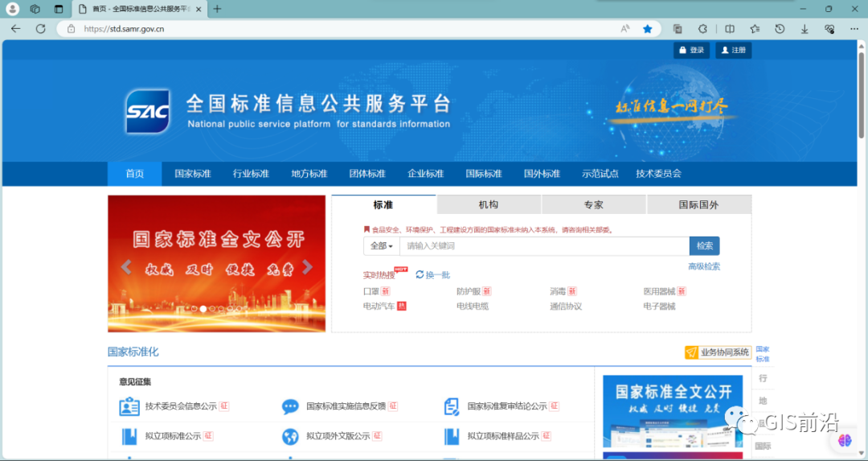
Task: Open the tab actions menu icon
Action: point(59,9)
